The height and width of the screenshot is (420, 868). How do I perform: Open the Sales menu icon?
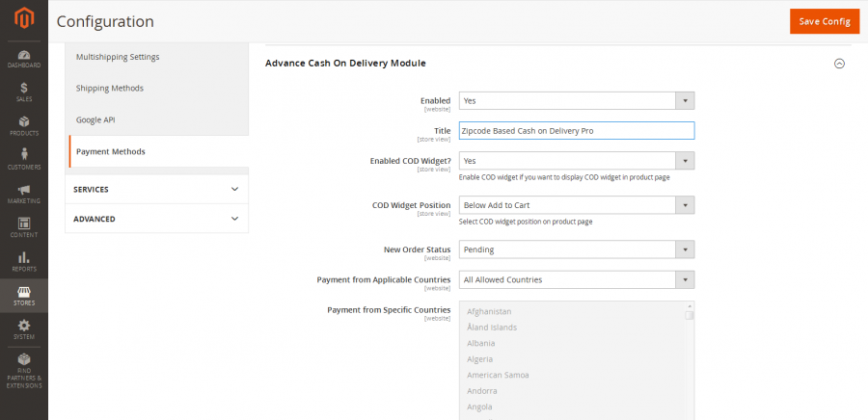click(x=23, y=92)
